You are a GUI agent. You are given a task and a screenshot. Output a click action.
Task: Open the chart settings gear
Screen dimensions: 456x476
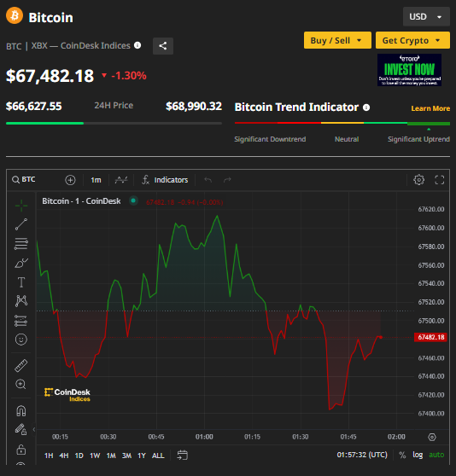coord(419,180)
